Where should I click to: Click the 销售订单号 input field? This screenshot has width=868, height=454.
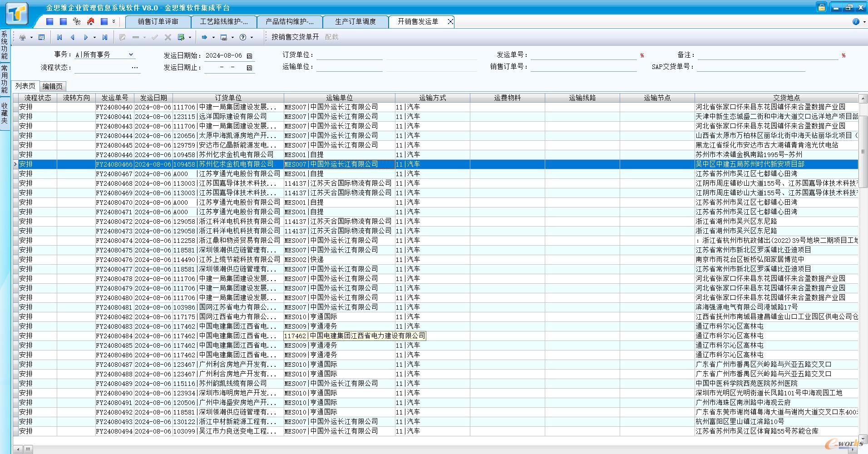pyautogui.click(x=583, y=67)
